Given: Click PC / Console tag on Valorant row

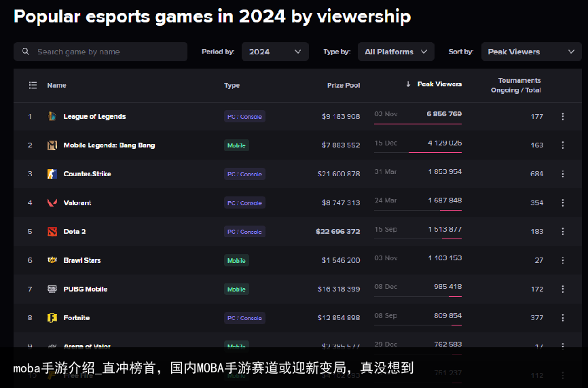Looking at the screenshot, I should tap(244, 202).
